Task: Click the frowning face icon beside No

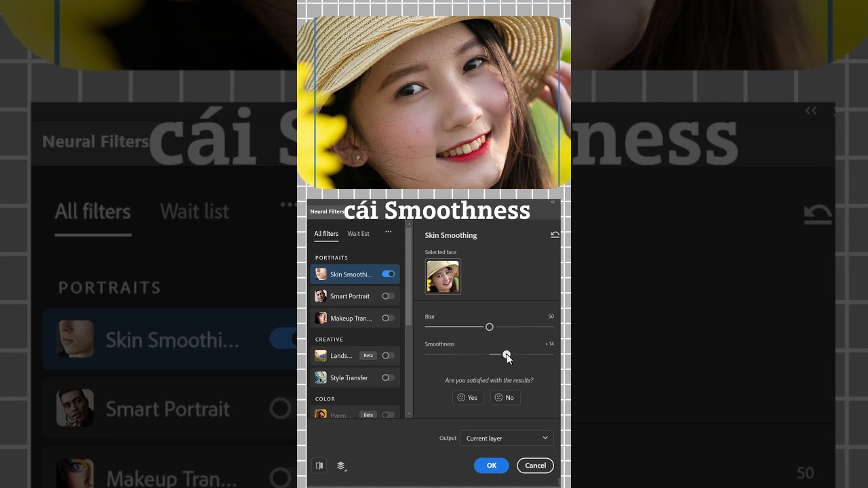Action: 498,398
